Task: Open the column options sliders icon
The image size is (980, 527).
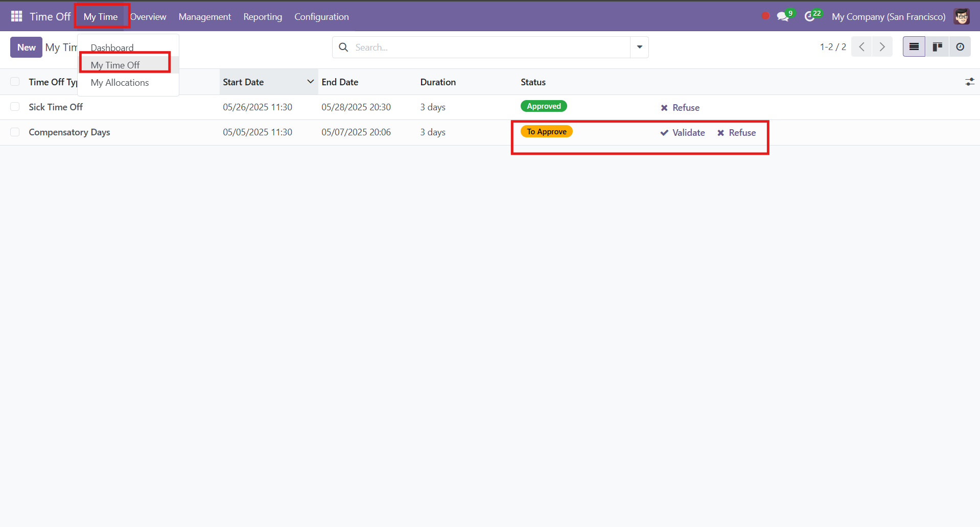Action: pos(970,81)
